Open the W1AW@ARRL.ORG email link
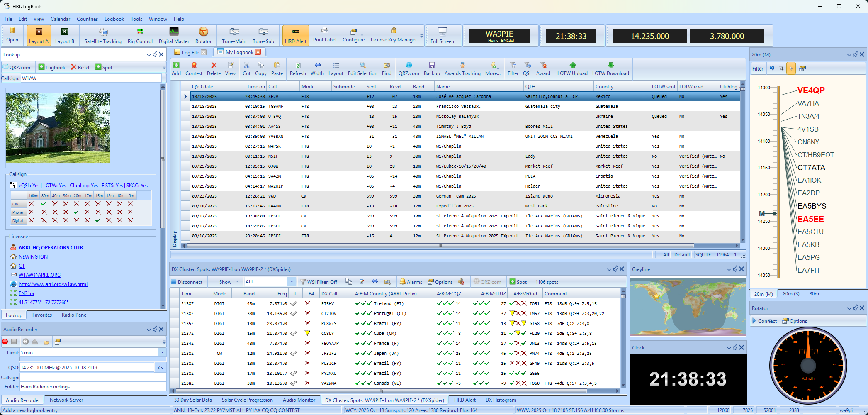The width and height of the screenshot is (868, 415). click(39, 275)
